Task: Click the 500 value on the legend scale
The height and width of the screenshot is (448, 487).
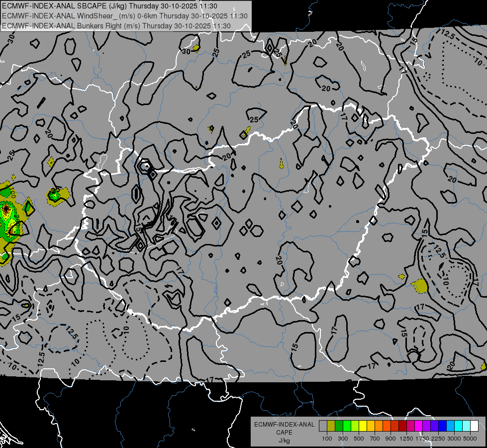Action: [359, 439]
